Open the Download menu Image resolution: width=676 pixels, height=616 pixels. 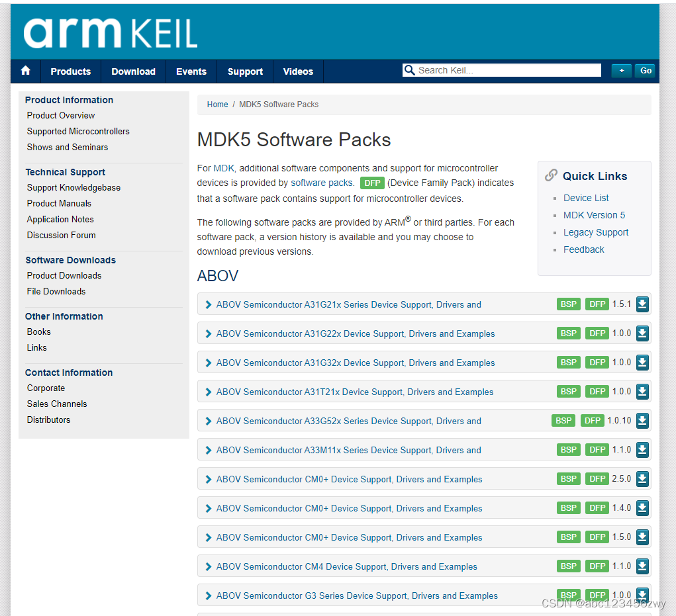pyautogui.click(x=133, y=71)
